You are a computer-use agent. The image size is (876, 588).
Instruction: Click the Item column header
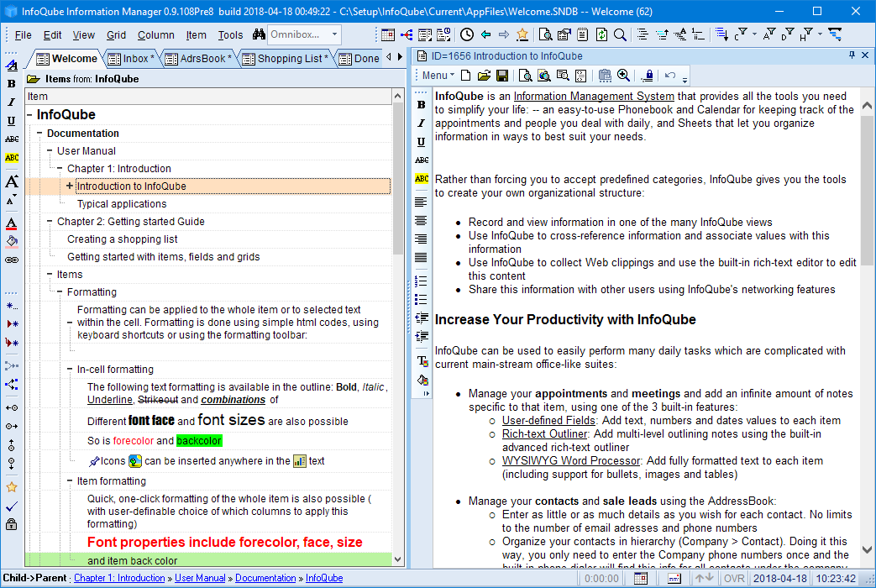pos(209,96)
